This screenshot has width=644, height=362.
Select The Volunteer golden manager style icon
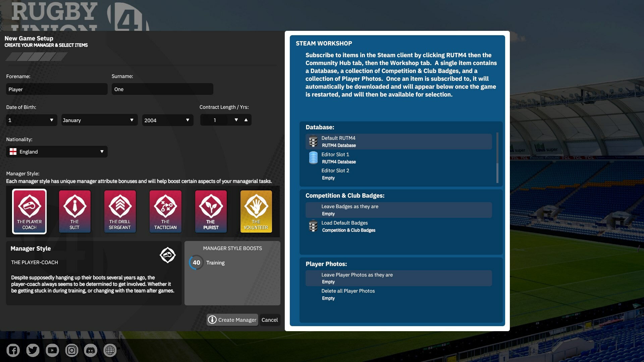click(256, 211)
